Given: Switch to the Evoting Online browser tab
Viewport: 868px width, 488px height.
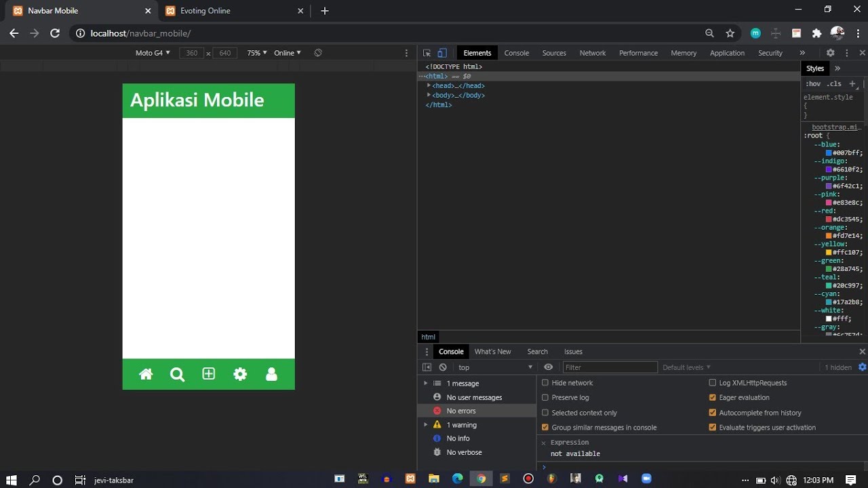Looking at the screenshot, I should [205, 11].
